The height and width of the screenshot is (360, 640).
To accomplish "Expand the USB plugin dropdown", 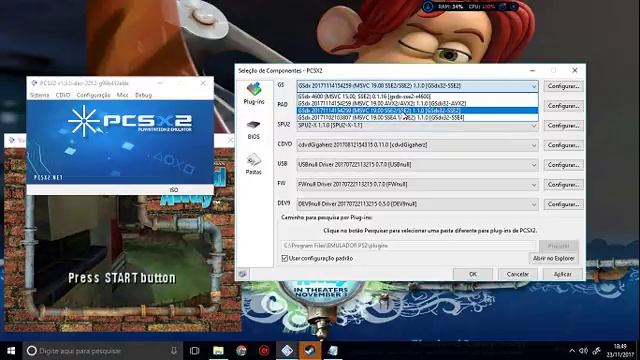I will coord(533,165).
